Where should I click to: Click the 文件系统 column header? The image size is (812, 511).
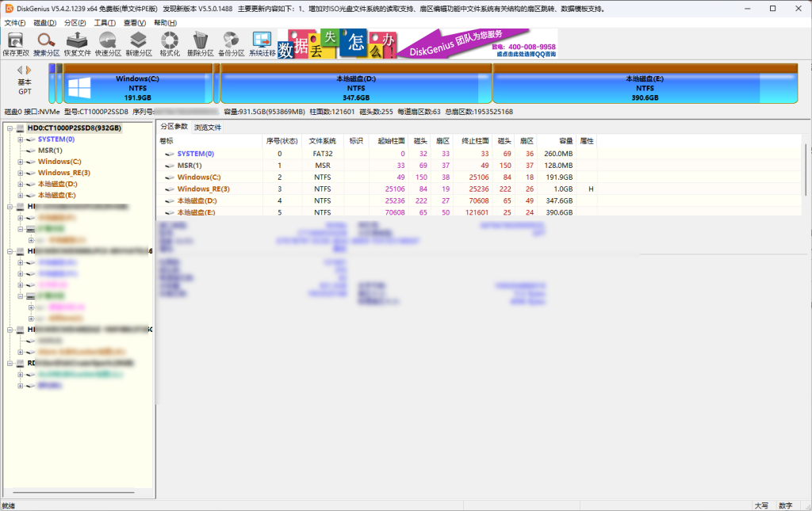(x=323, y=141)
